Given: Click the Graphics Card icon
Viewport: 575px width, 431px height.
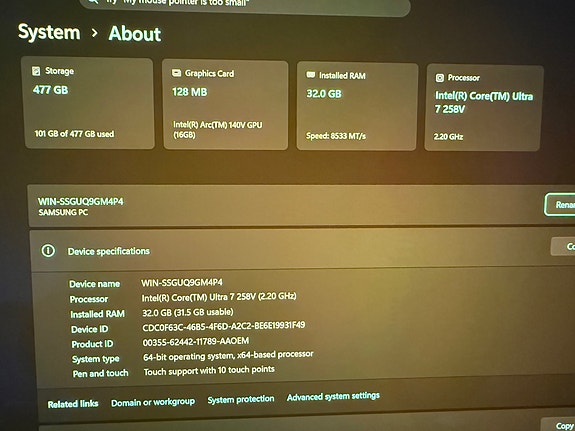Looking at the screenshot, I should tap(176, 73).
